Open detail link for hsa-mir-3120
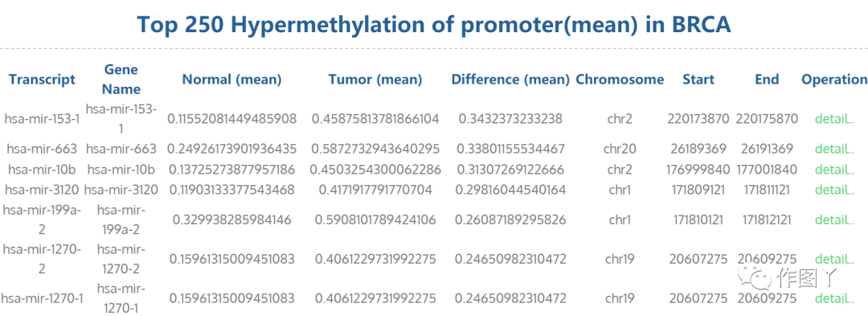The image size is (868, 316). (834, 190)
